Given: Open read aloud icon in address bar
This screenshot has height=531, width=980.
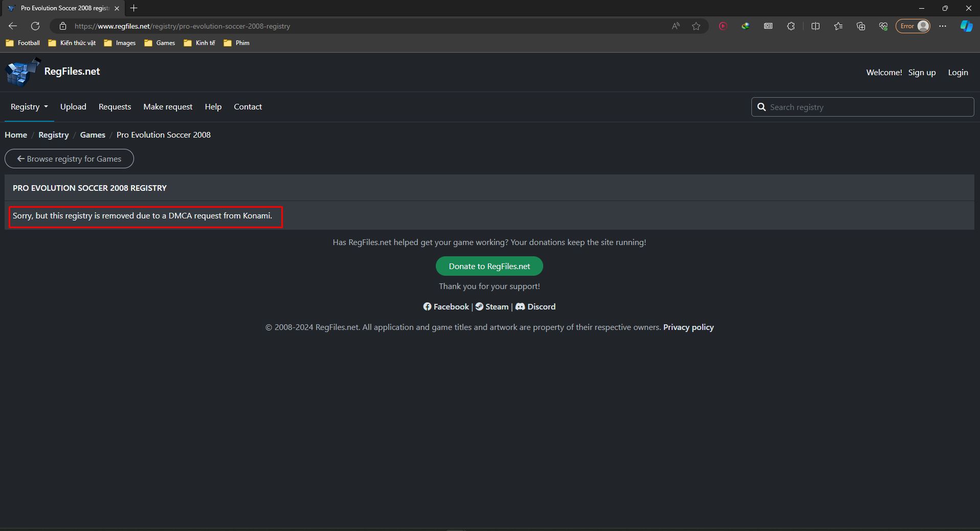Looking at the screenshot, I should click(x=676, y=26).
